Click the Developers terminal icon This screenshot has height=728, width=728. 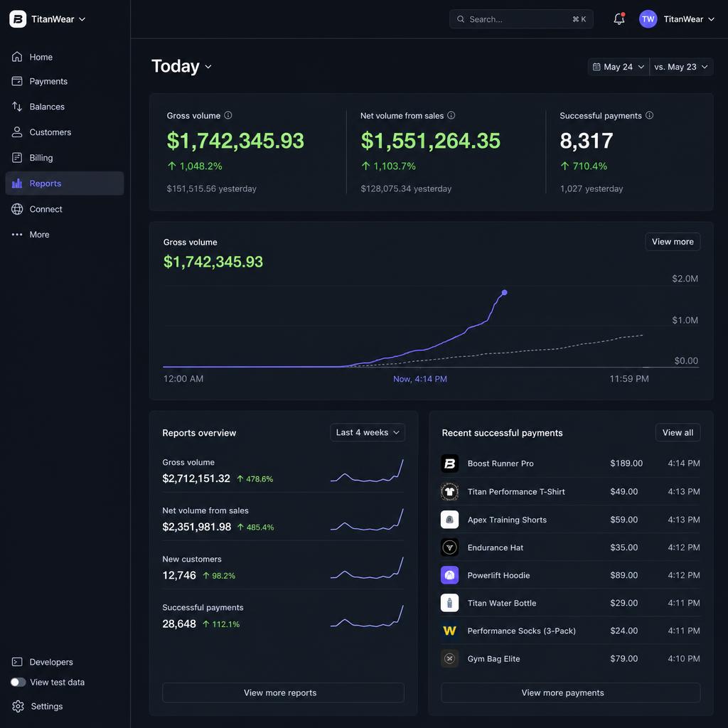(x=17, y=662)
